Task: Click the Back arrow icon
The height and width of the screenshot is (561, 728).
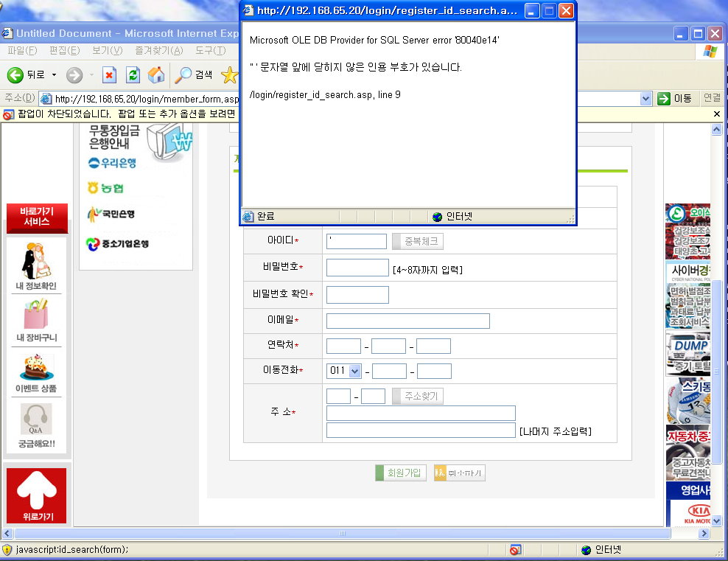Action: click(x=15, y=74)
